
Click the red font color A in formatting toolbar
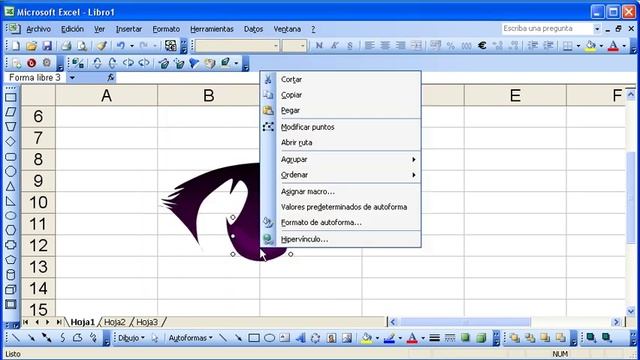tap(613, 46)
